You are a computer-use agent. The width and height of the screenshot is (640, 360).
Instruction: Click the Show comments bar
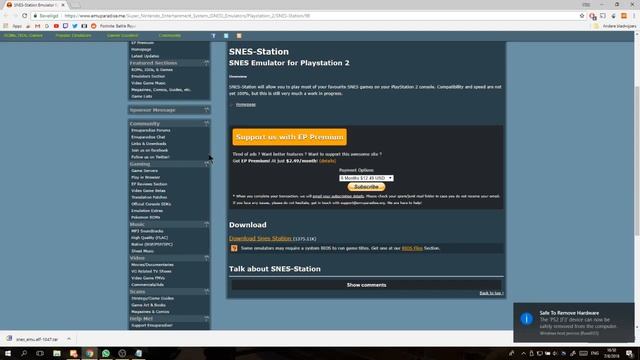tap(366, 285)
